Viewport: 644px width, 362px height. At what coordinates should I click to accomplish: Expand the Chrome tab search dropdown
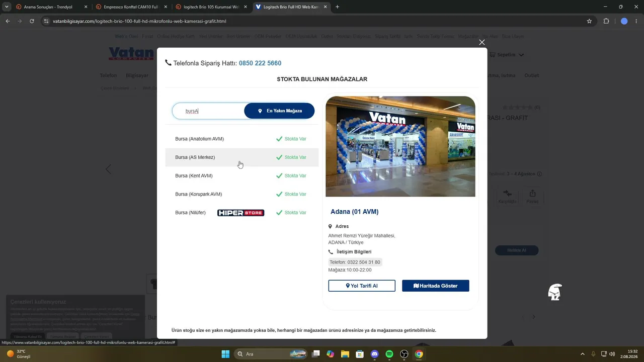click(7, 7)
